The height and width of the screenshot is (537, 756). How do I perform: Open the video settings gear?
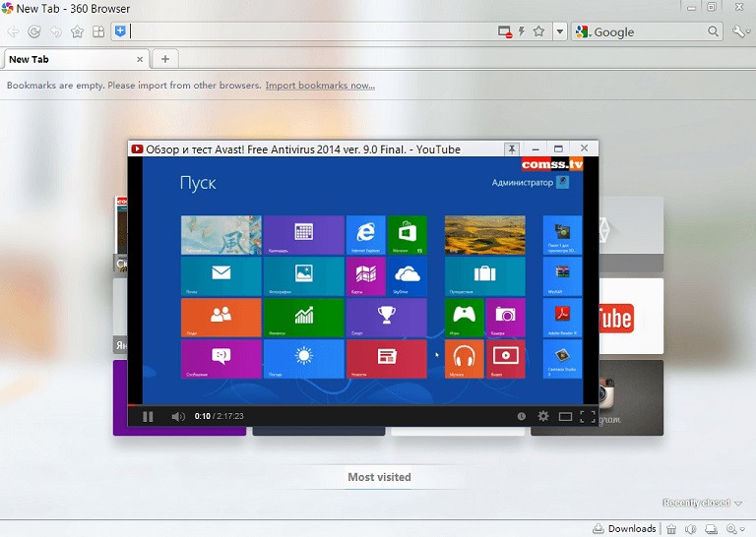[543, 416]
